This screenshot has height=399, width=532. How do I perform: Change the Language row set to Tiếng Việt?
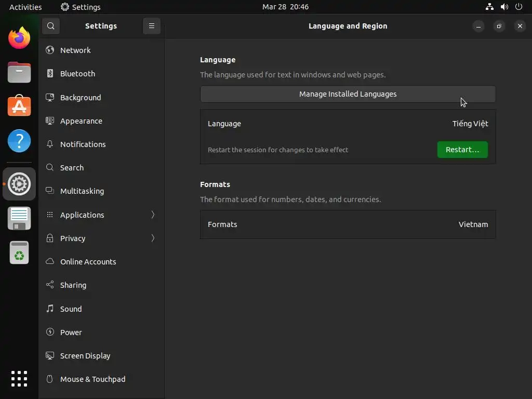pyautogui.click(x=348, y=124)
